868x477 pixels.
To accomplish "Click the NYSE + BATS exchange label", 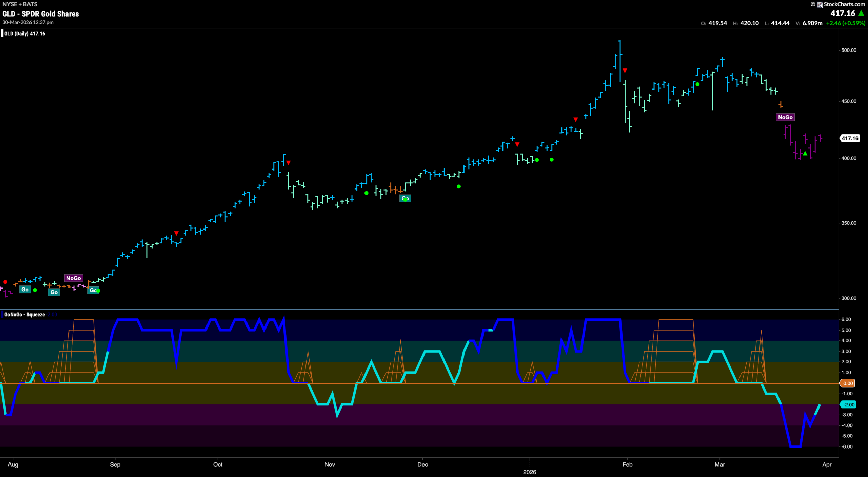I will pos(20,4).
